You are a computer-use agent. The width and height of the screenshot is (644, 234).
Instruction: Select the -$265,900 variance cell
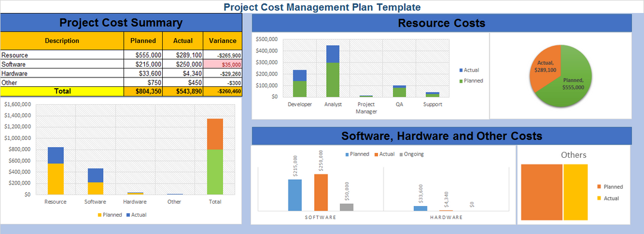[x=222, y=55]
